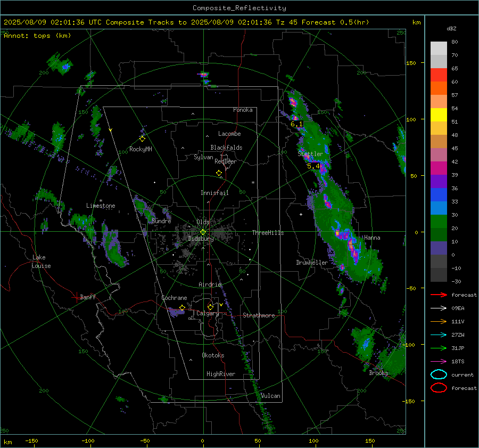Click the UTC timestamp header line
The height and width of the screenshot is (448, 479).
pos(186,22)
